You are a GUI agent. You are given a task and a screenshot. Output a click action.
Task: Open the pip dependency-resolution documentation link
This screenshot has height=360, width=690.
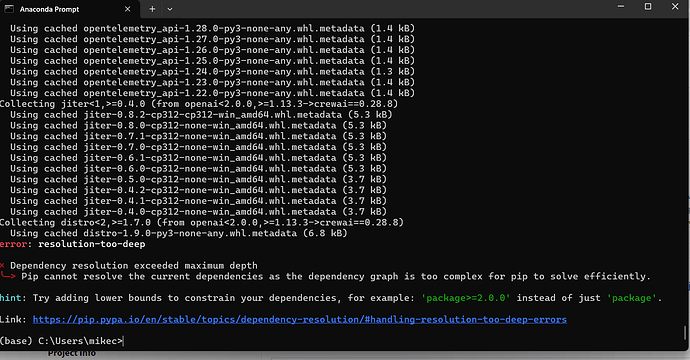coord(300,320)
